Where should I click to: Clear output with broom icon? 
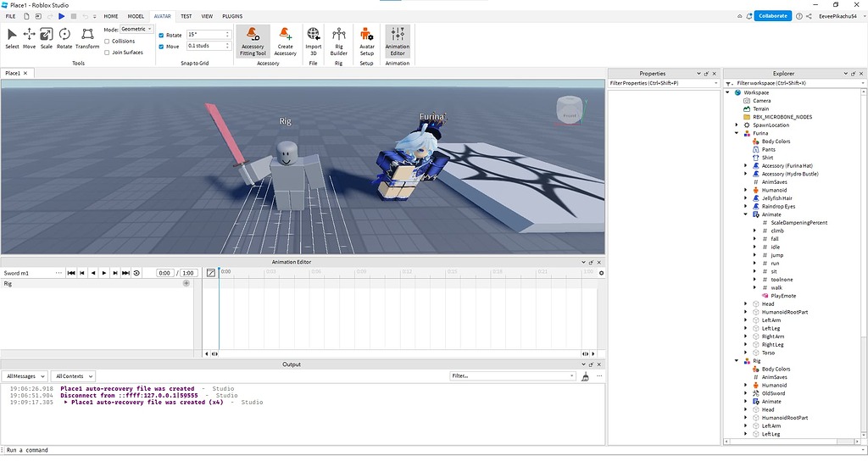[585, 376]
